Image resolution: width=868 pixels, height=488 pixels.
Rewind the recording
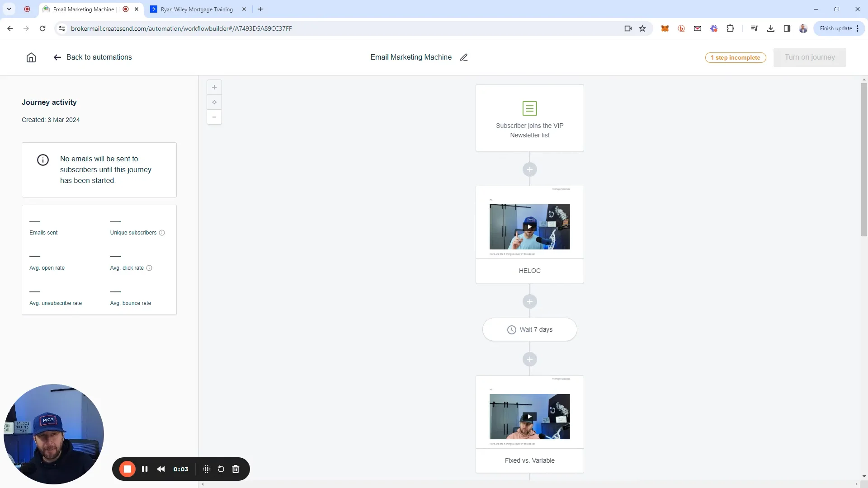click(161, 469)
